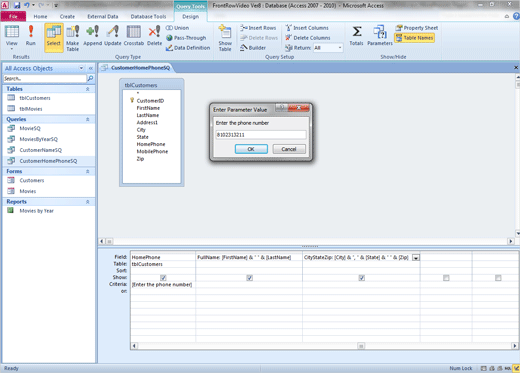
Task: Click Insert Columns in Query Setup
Action: [x=307, y=28]
